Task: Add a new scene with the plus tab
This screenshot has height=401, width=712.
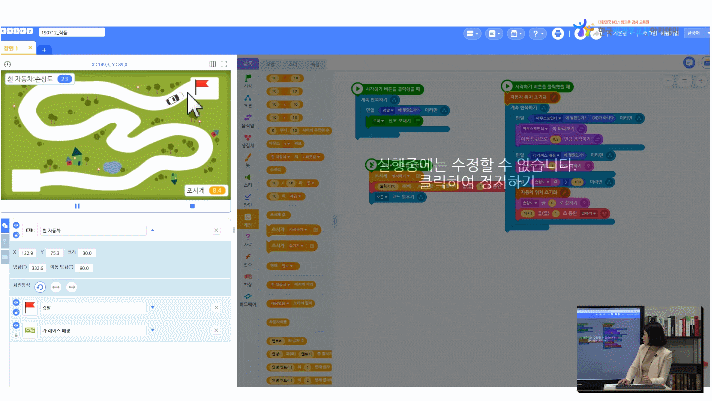Action: (44, 50)
